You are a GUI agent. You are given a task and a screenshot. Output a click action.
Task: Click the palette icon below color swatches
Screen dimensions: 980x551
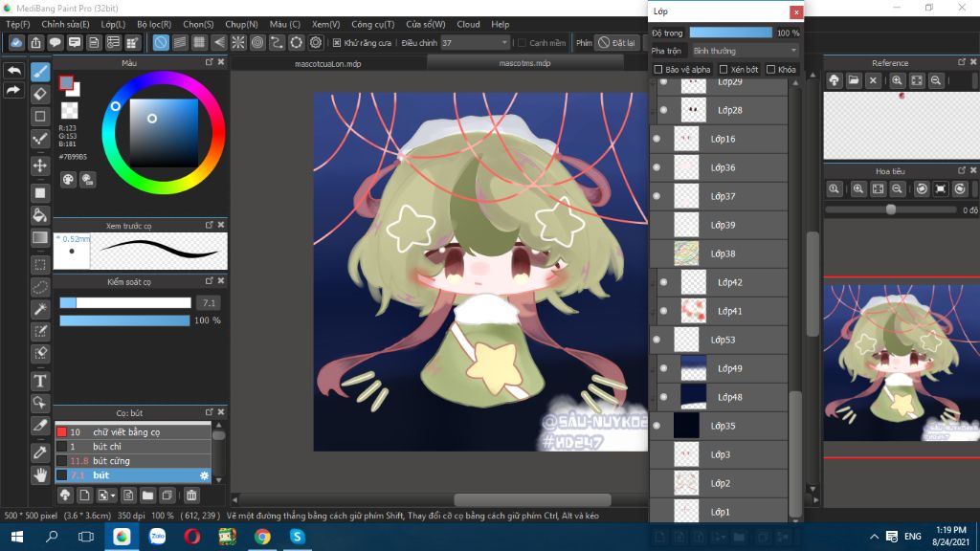(x=68, y=180)
